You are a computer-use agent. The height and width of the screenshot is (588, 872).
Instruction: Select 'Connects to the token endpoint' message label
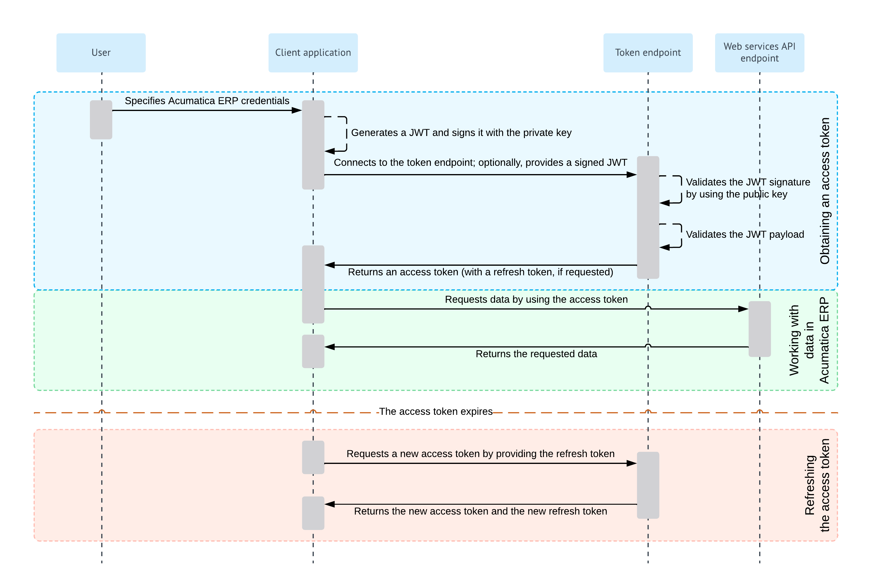[x=480, y=162]
